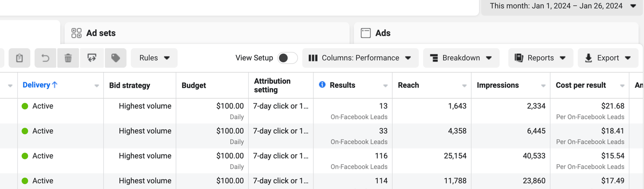The width and height of the screenshot is (644, 189).
Task: Open the Reach column options arrow
Action: 464,86
